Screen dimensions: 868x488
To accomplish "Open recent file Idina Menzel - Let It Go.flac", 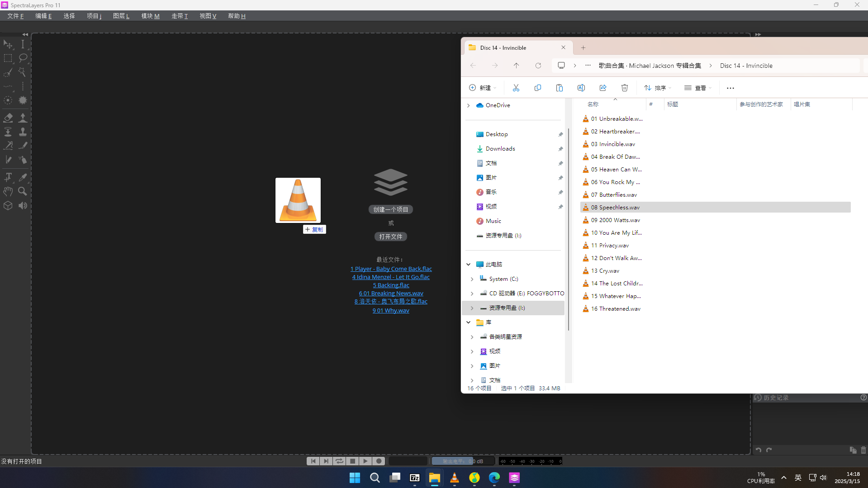I will point(391,277).
